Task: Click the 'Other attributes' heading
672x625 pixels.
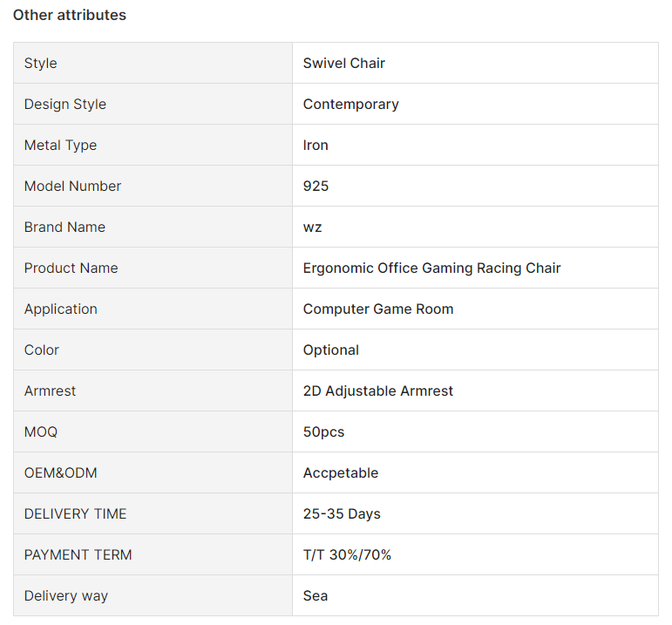Action: 70,15
